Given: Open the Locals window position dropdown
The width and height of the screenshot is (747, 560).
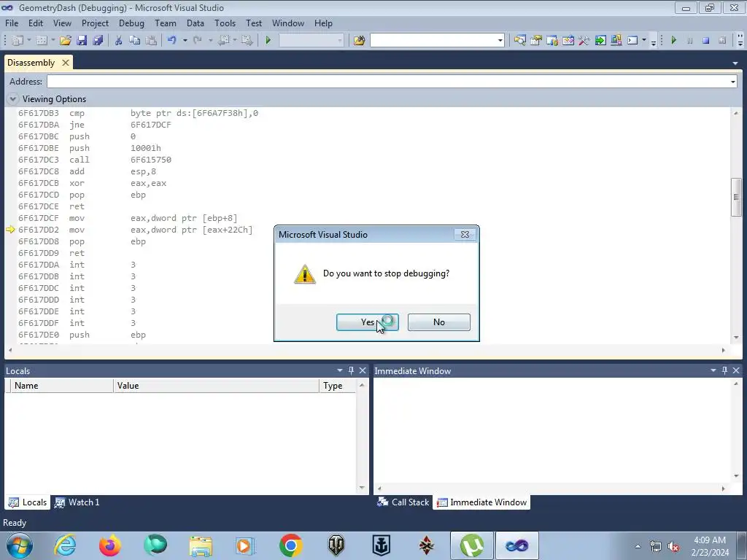Looking at the screenshot, I should pyautogui.click(x=340, y=370).
